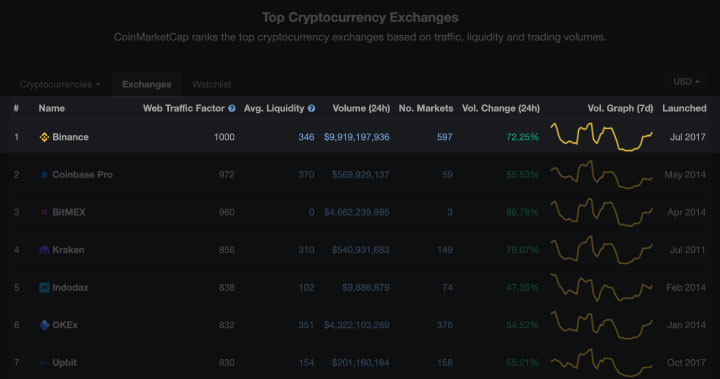Image resolution: width=720 pixels, height=379 pixels.
Task: Click Binance markets count 597
Action: [x=444, y=137]
